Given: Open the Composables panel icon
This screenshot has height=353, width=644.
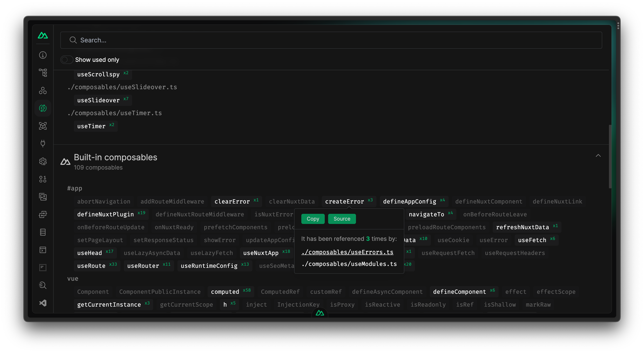Looking at the screenshot, I should (43, 108).
